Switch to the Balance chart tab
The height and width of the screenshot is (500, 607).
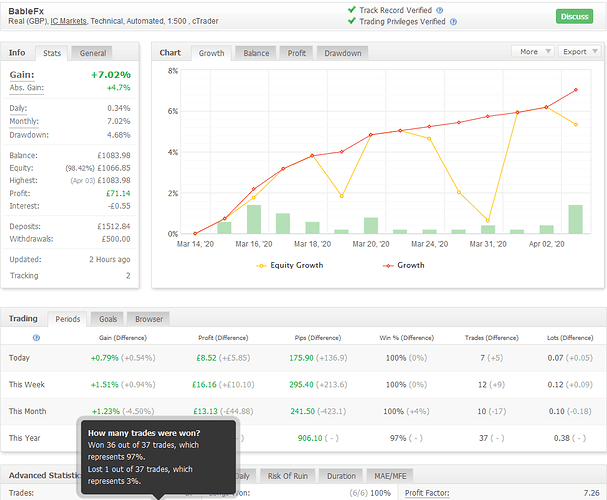[256, 53]
